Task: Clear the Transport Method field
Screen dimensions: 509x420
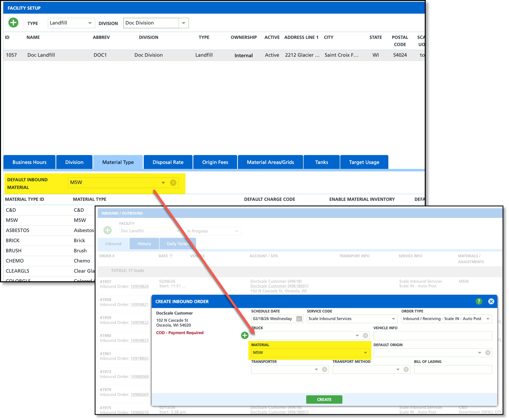Action: coord(406,369)
